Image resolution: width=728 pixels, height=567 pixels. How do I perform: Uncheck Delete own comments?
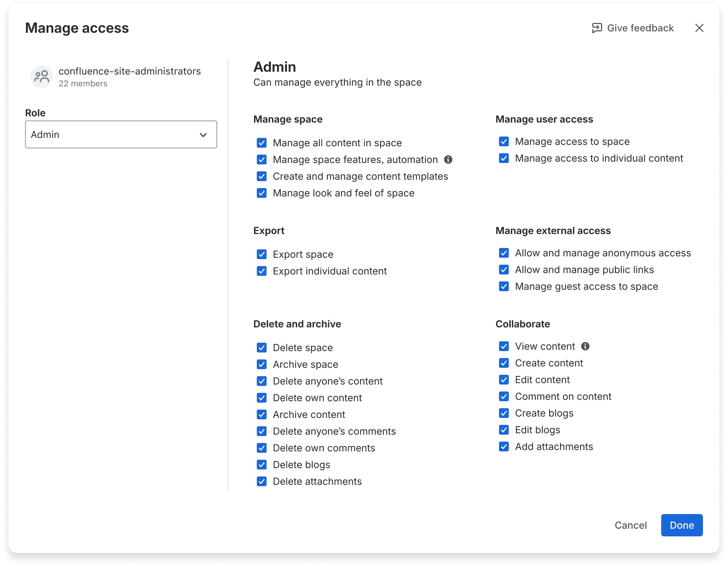point(262,448)
